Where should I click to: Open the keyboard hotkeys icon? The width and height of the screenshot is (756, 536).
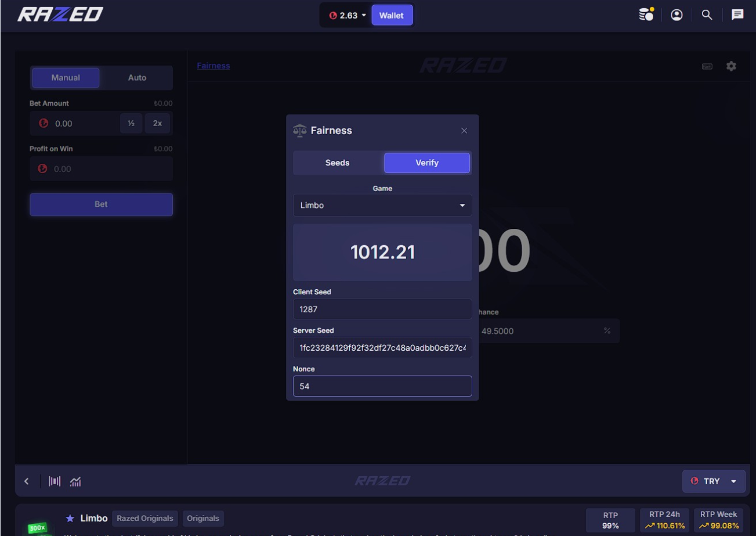tap(707, 66)
